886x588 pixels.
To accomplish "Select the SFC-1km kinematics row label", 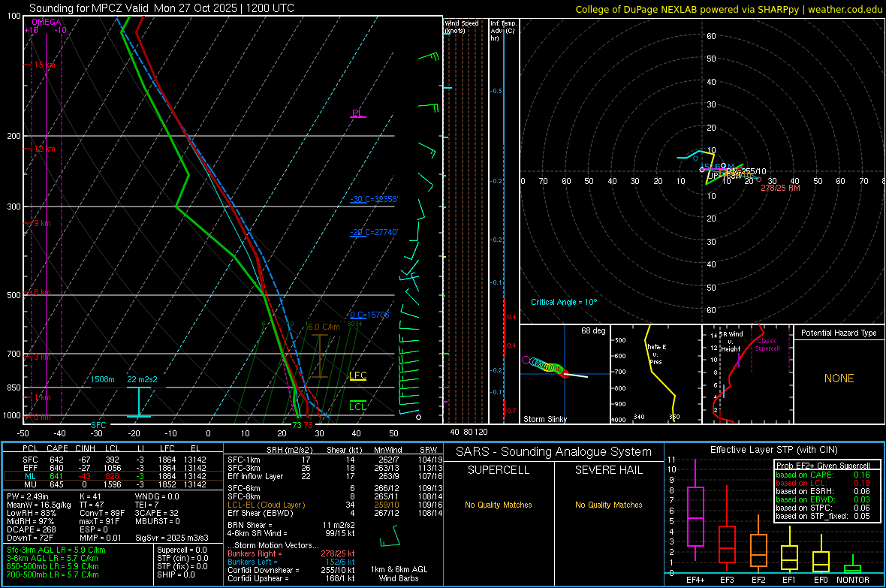I will click(x=243, y=460).
